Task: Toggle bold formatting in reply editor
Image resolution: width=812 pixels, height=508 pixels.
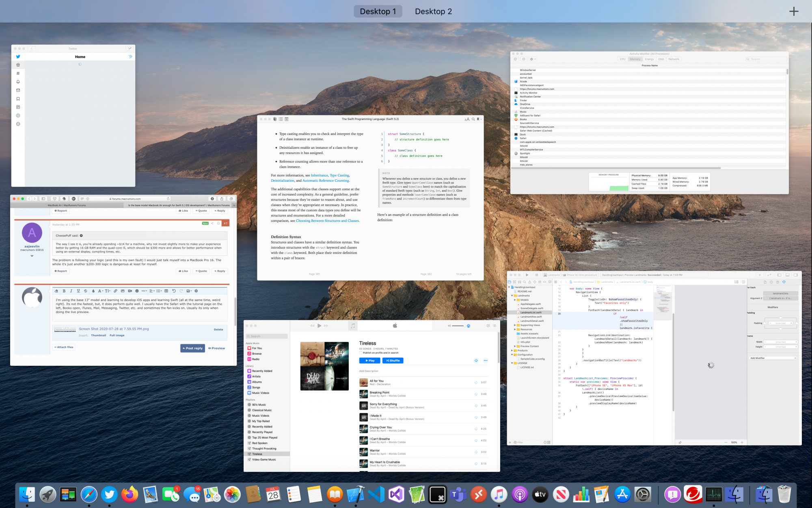Action: 64,291
